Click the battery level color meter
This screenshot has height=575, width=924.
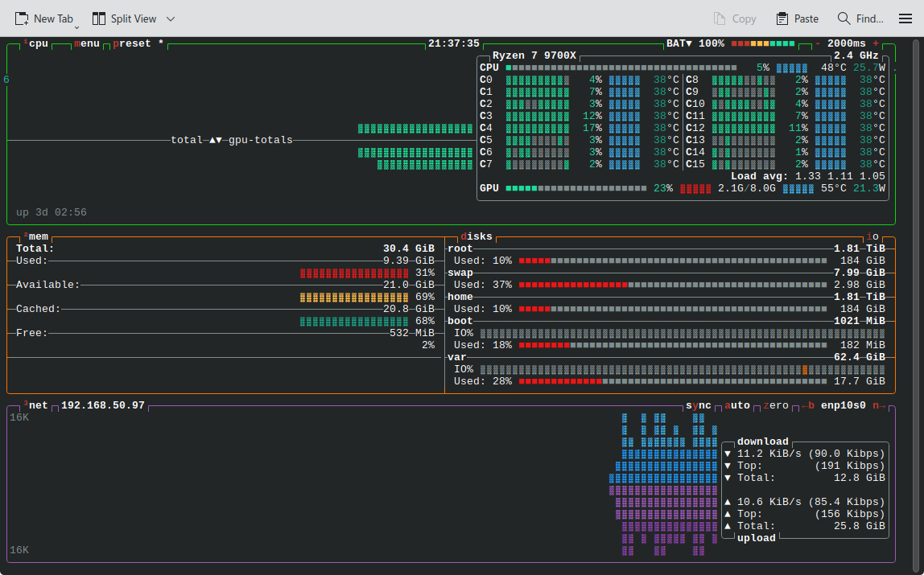[x=762, y=43]
